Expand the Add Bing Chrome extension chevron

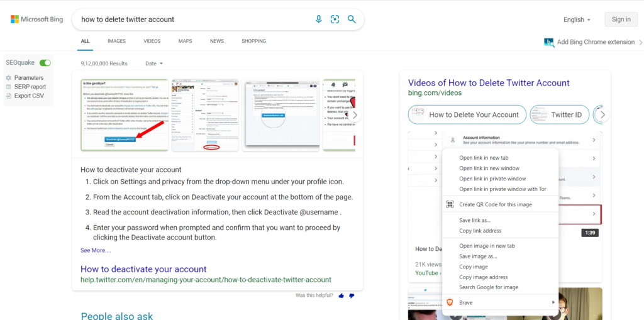640,42
